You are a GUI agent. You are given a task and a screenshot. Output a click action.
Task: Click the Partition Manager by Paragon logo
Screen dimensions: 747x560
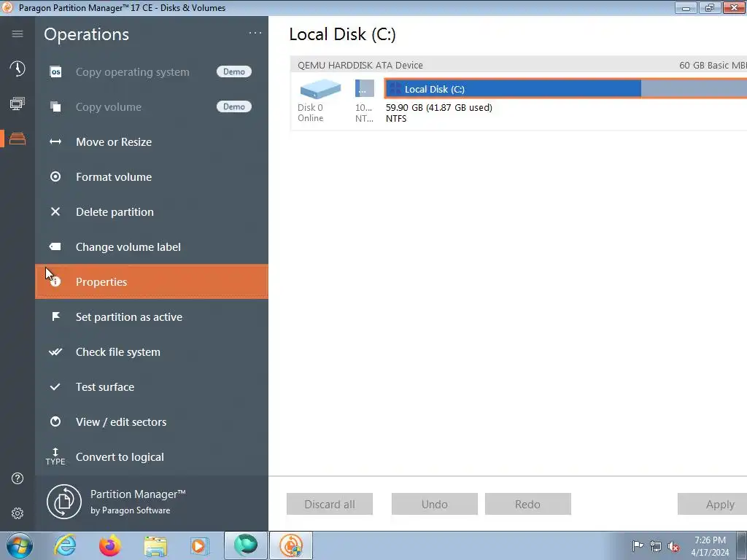click(64, 502)
